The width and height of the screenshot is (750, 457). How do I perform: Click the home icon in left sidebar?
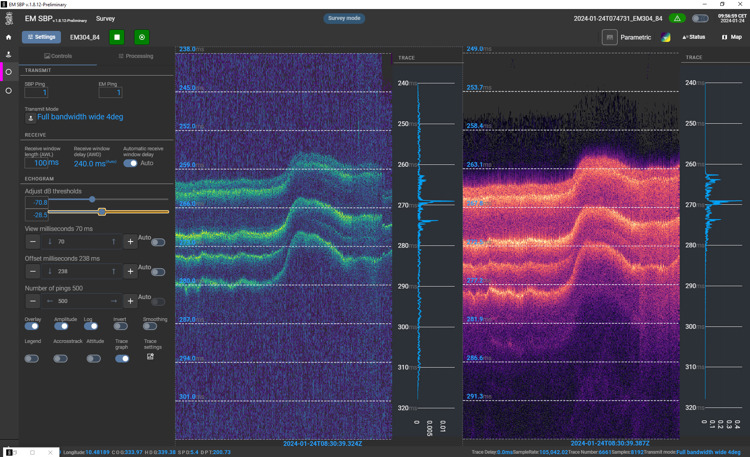9,37
